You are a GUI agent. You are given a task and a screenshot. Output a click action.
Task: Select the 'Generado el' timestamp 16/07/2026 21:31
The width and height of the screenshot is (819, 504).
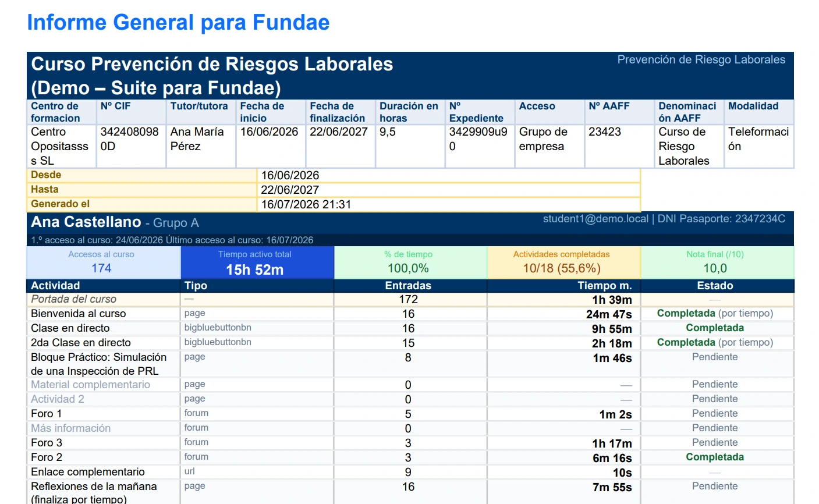[306, 204]
